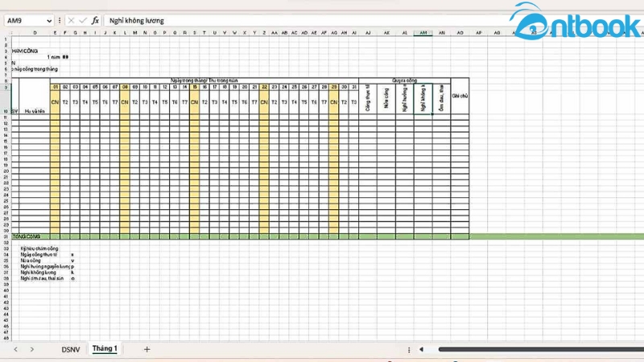Select column header AK

[386, 33]
